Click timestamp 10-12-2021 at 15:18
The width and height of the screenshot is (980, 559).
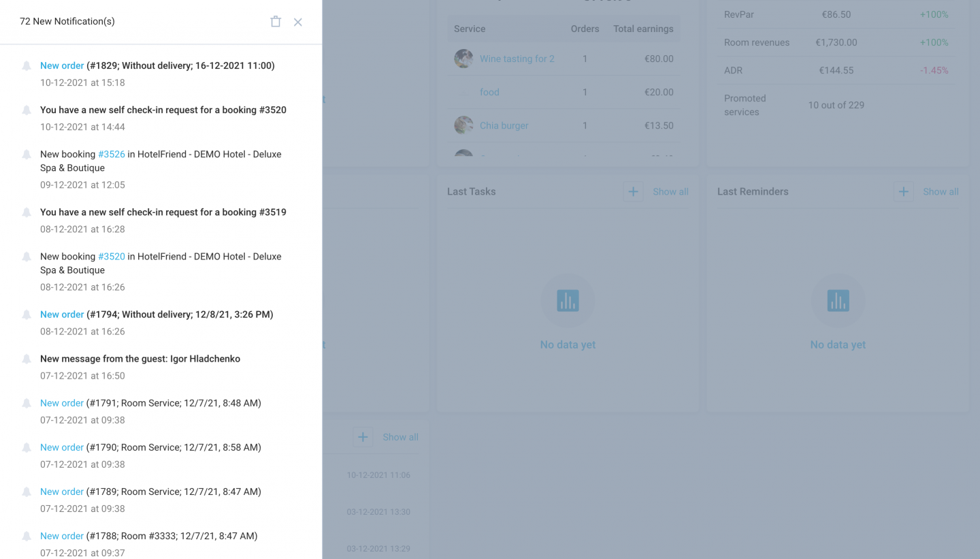coord(82,83)
